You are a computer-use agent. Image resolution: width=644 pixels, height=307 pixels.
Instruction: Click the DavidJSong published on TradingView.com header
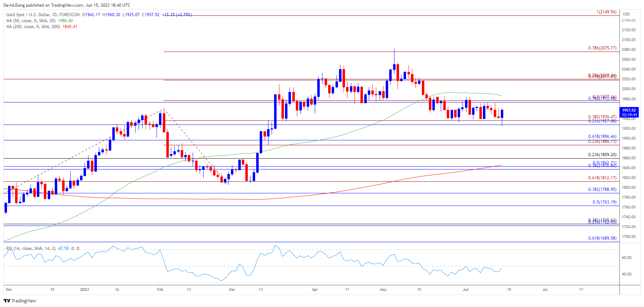(x=67, y=5)
